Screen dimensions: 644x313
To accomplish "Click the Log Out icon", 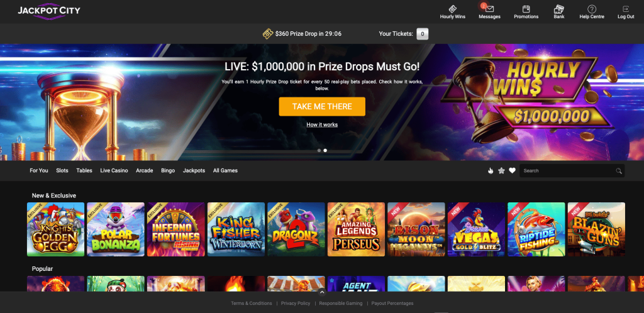I will point(626,9).
